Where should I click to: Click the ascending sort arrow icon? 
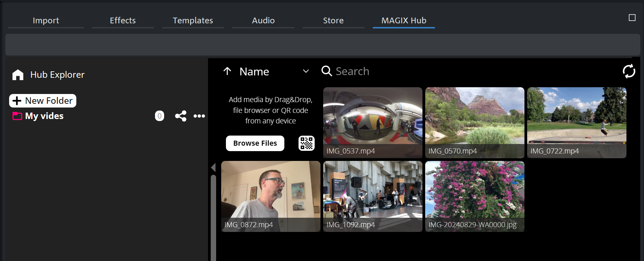tap(227, 71)
